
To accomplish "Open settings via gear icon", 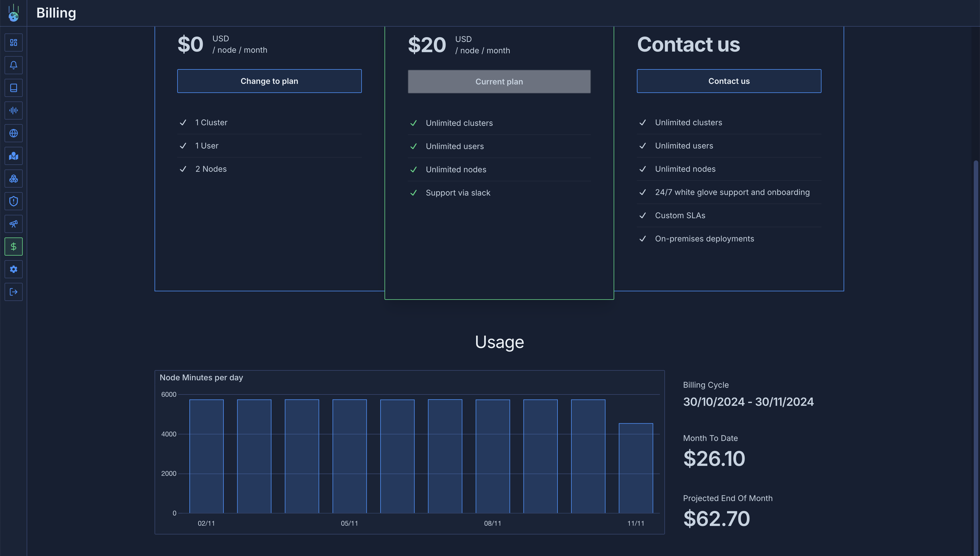I will click(x=13, y=269).
